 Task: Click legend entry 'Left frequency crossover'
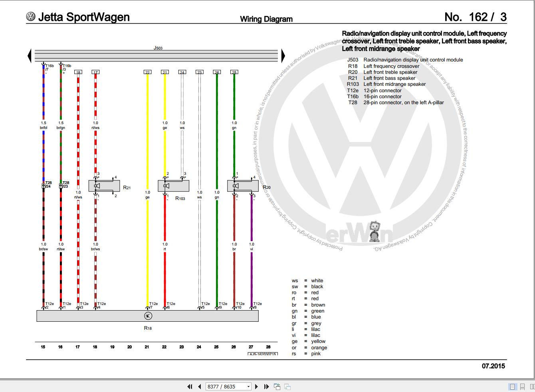click(391, 66)
